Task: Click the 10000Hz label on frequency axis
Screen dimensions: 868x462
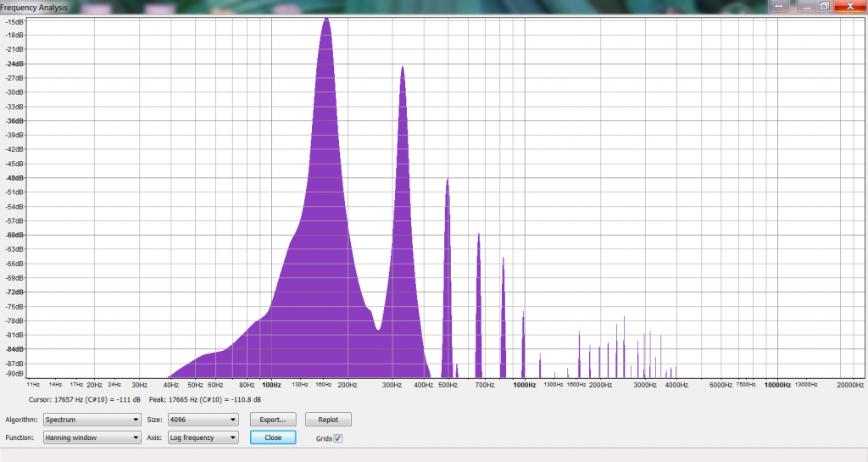Action: tap(777, 385)
